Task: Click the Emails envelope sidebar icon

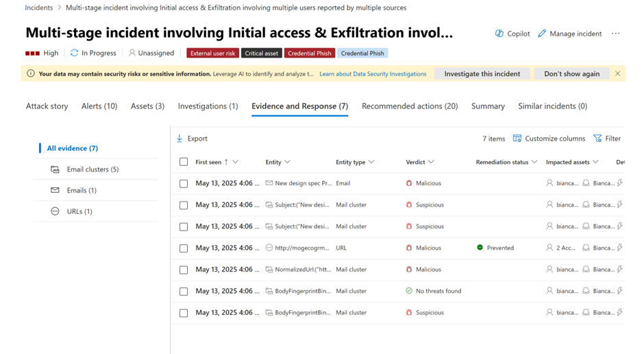Action: (55, 190)
